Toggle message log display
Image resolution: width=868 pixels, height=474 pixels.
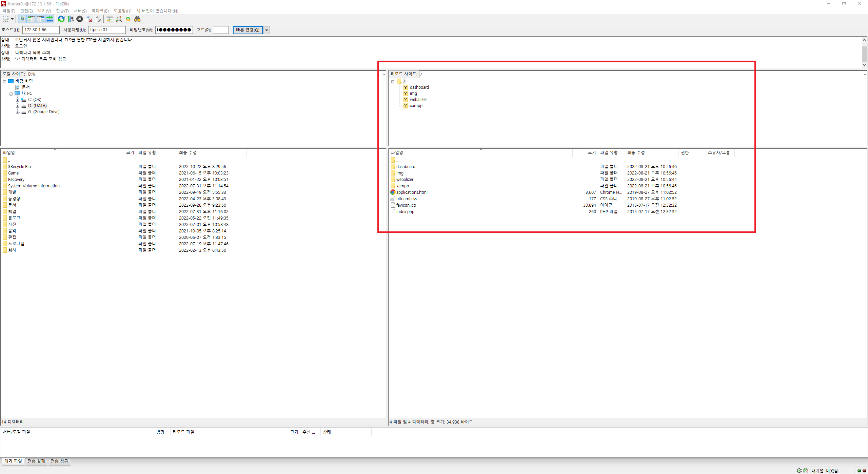[22, 19]
